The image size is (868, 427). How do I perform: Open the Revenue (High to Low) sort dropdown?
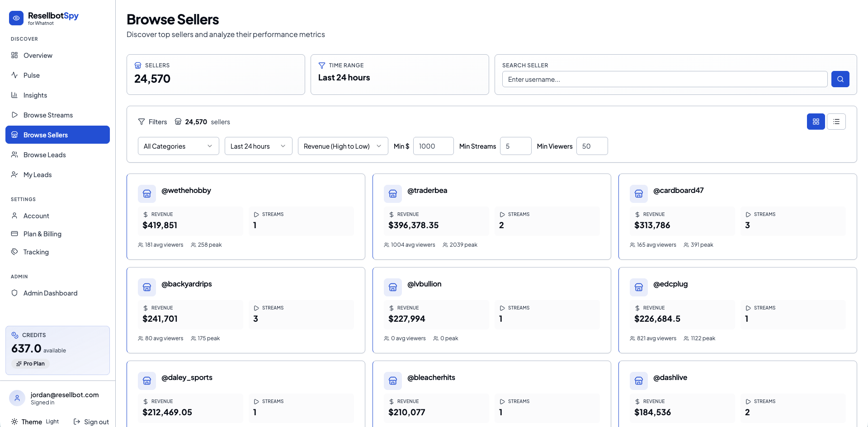click(343, 146)
